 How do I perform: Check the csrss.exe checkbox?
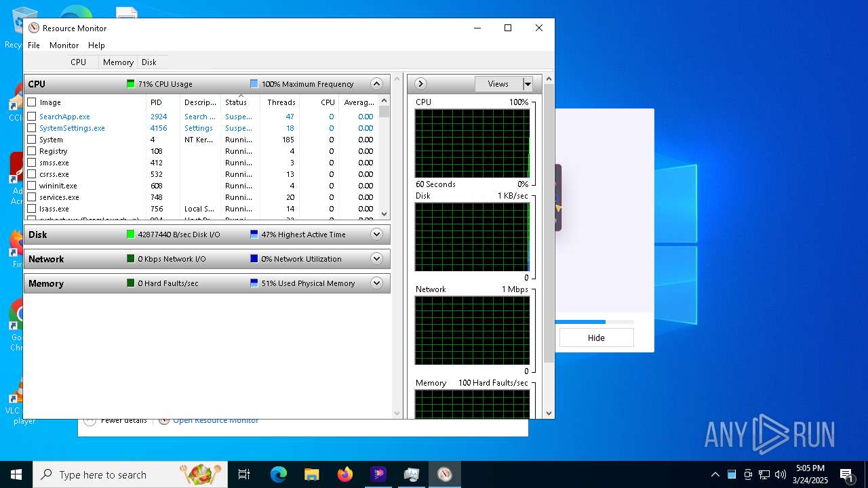tap(32, 174)
